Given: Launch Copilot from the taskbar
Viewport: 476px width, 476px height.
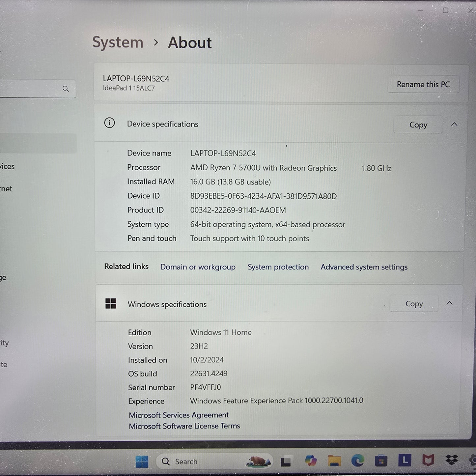Looking at the screenshot, I should (310, 461).
